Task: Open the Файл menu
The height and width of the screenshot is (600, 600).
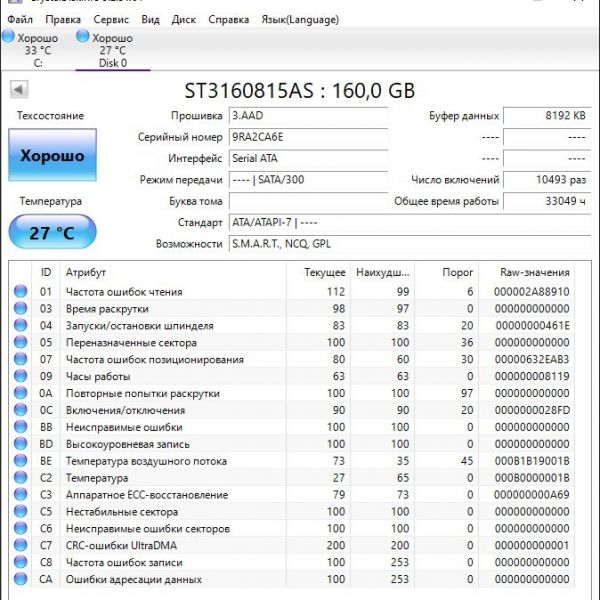Action: coord(20,19)
